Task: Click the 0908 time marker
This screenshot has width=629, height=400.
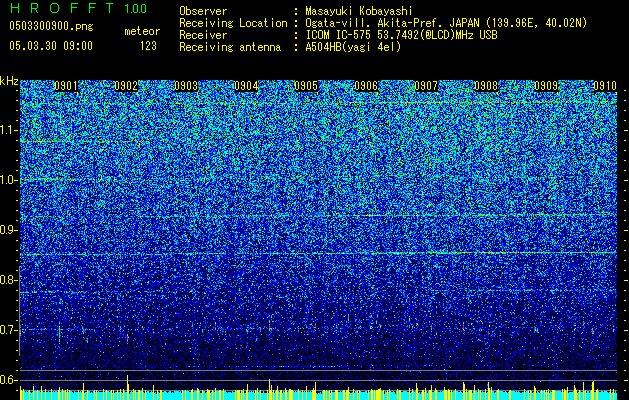Action: coord(486,86)
